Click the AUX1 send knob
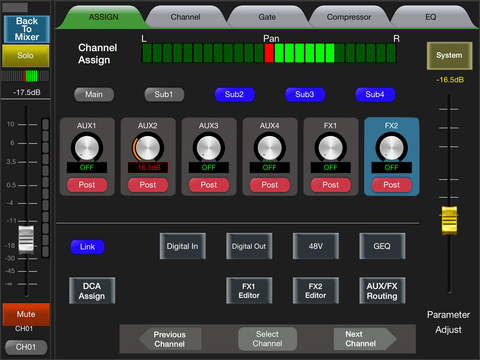 click(x=87, y=148)
